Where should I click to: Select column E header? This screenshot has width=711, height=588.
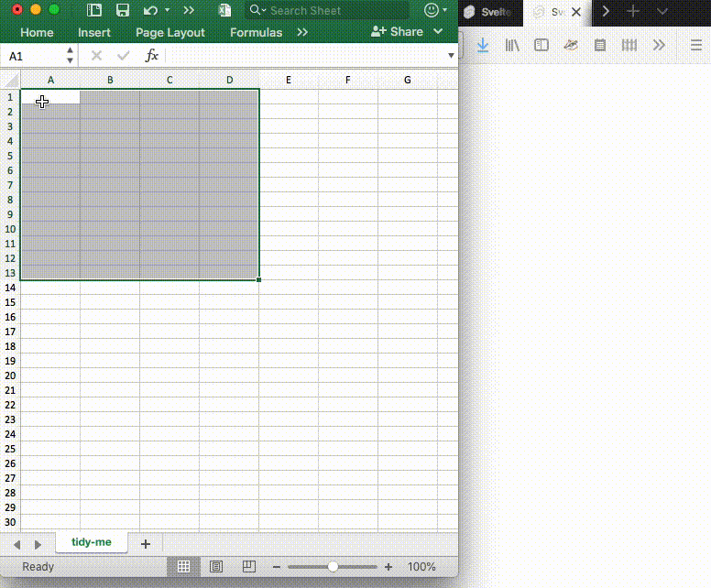pyautogui.click(x=289, y=81)
